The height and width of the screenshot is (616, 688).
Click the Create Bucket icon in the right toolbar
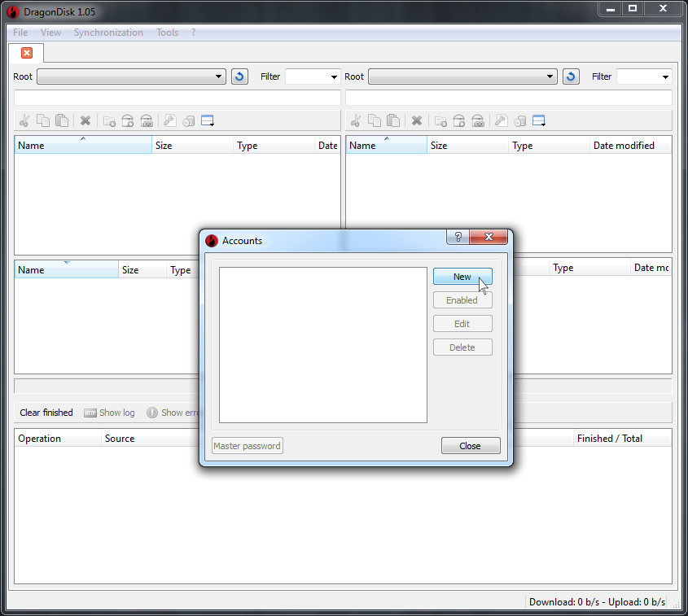click(x=458, y=120)
